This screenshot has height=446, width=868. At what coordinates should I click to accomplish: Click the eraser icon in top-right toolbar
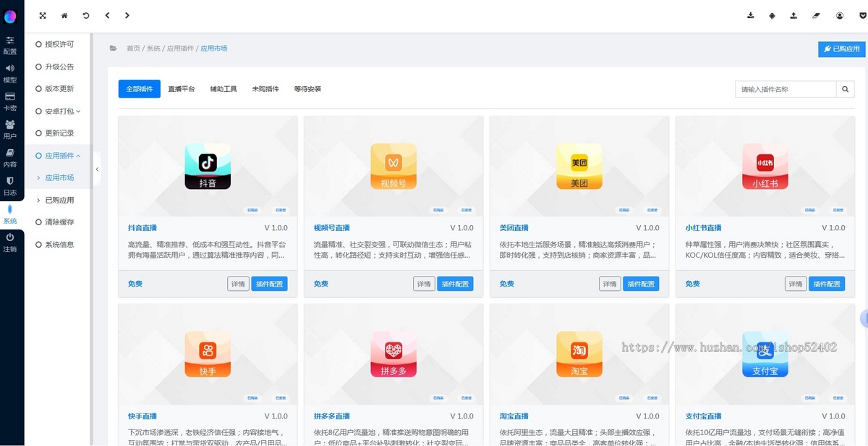click(x=816, y=15)
